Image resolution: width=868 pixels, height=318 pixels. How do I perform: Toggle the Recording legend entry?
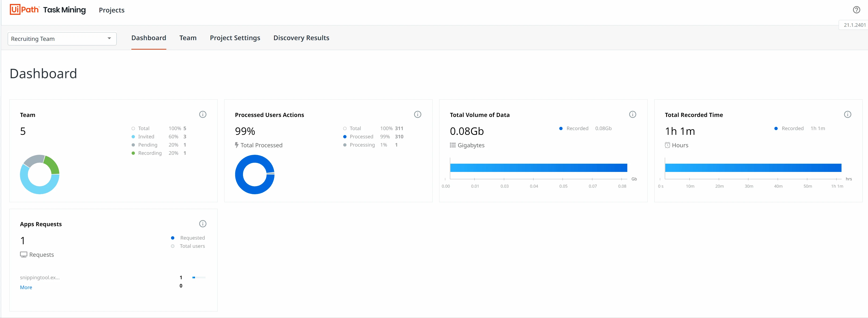pyautogui.click(x=147, y=153)
